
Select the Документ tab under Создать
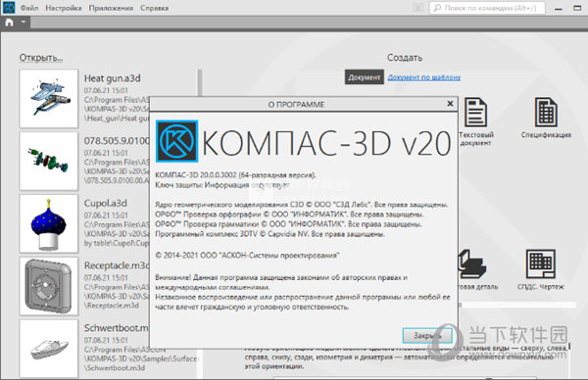tap(365, 77)
